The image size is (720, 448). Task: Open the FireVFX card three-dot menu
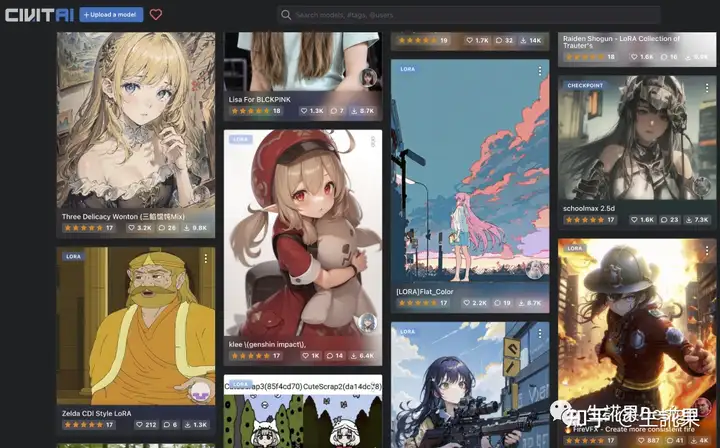point(707,251)
